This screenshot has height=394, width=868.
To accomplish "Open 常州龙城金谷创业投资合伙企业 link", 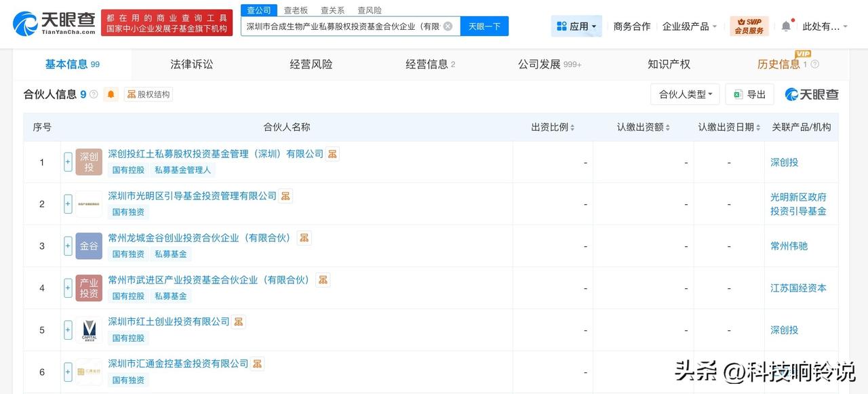I will (x=200, y=238).
